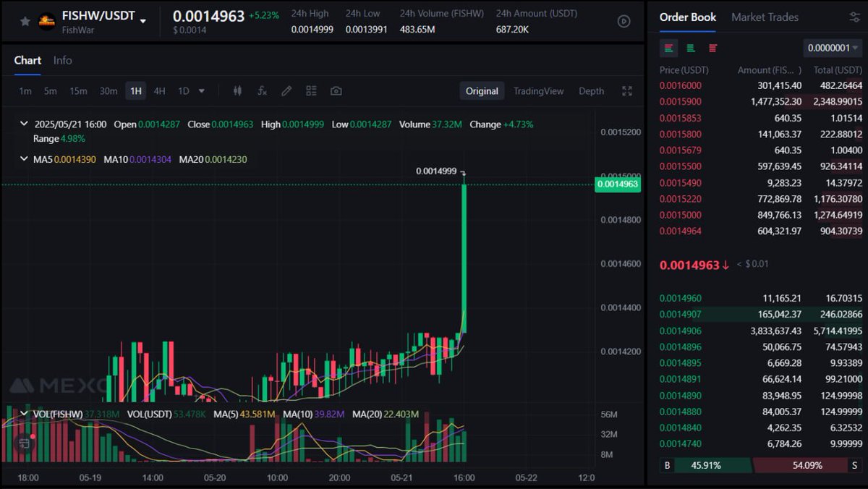Select the 30m timeframe
Viewport: 868px width, 489px height.
(x=109, y=90)
